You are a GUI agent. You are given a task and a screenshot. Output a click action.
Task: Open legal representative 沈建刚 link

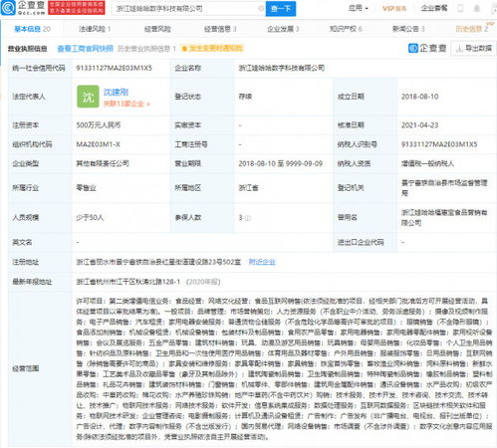pos(116,92)
